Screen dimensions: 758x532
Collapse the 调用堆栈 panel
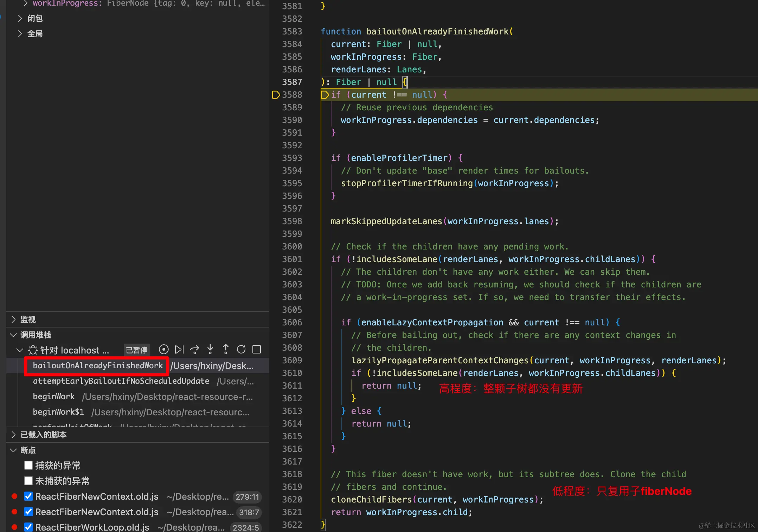coord(13,335)
